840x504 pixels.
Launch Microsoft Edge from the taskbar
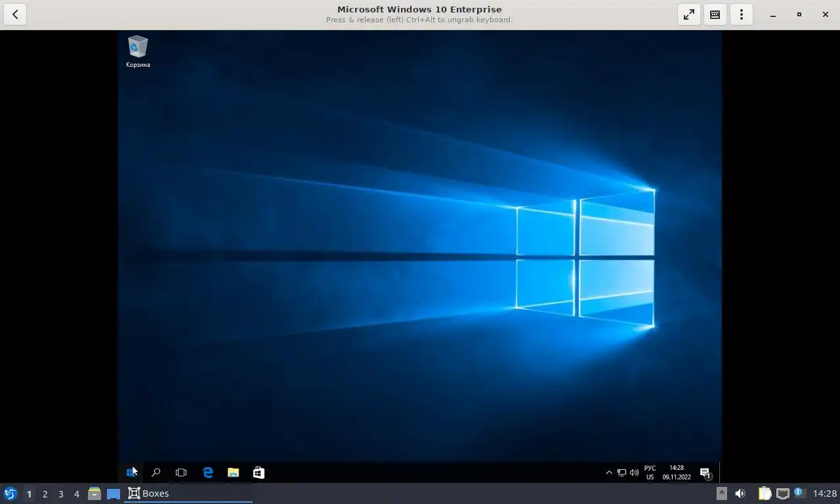click(207, 472)
